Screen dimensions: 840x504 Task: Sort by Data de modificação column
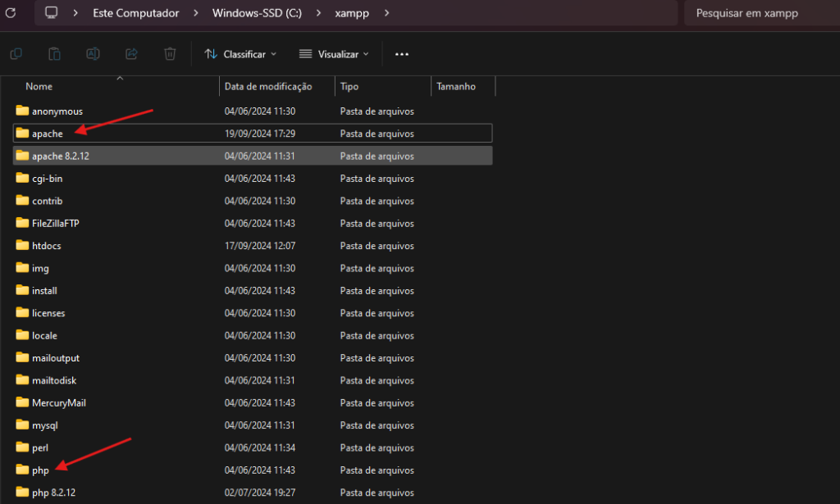(x=268, y=86)
